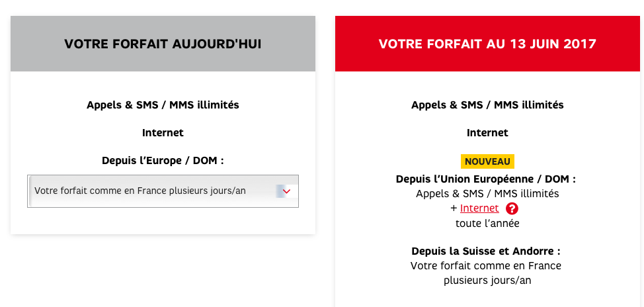
Task: Click 'Appels & SMS / MMS illimités' in today's plan
Action: pos(163,105)
